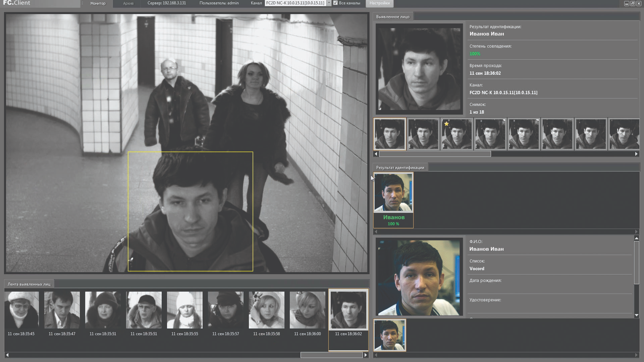Click right arrow of detected faces feed
The height and width of the screenshot is (362, 644).
[366, 355]
